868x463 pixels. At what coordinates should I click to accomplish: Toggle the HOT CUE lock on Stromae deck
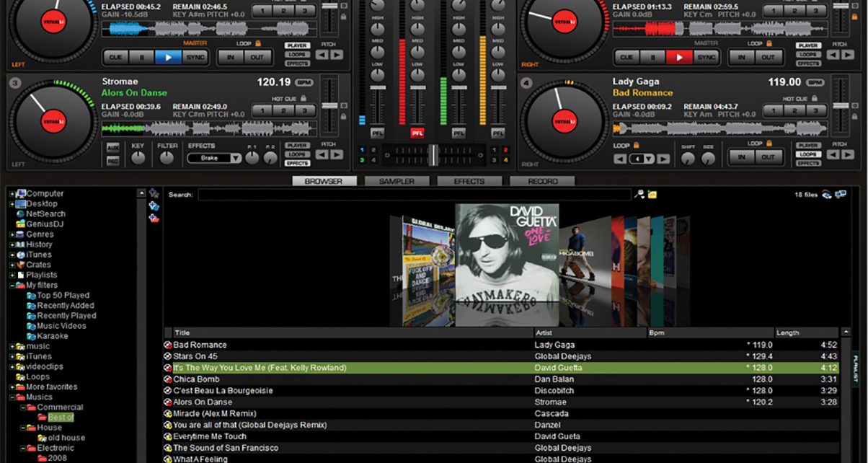coord(303,98)
